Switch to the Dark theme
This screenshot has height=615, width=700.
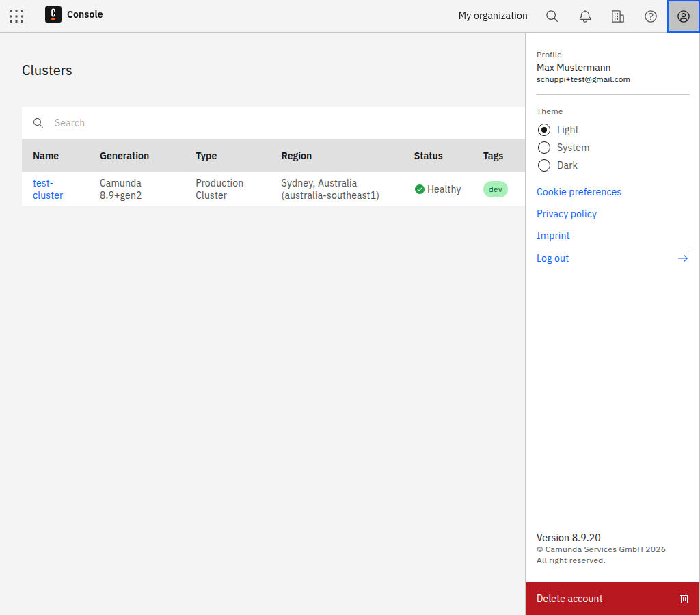[544, 165]
